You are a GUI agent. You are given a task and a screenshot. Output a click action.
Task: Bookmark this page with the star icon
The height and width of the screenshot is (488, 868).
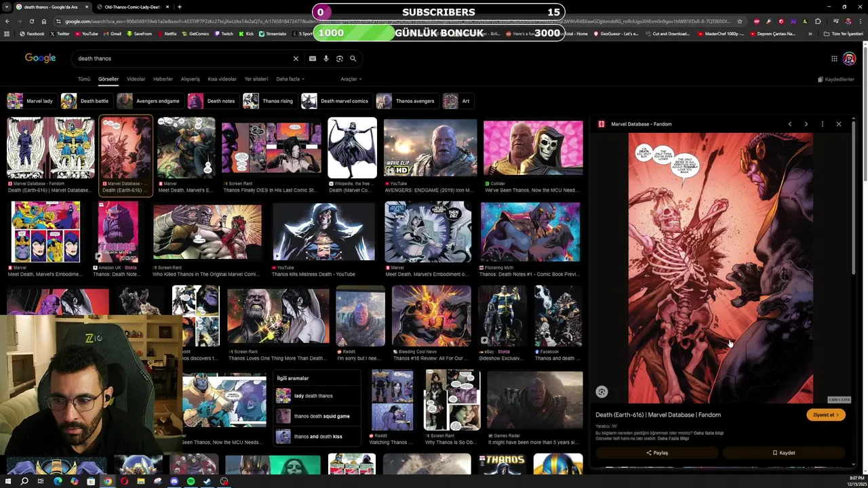[740, 21]
